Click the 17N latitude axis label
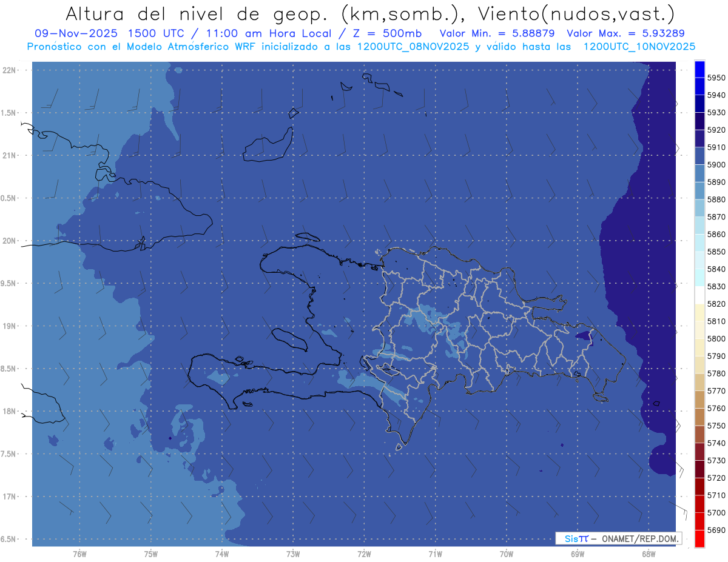The height and width of the screenshot is (562, 728). tap(8, 497)
